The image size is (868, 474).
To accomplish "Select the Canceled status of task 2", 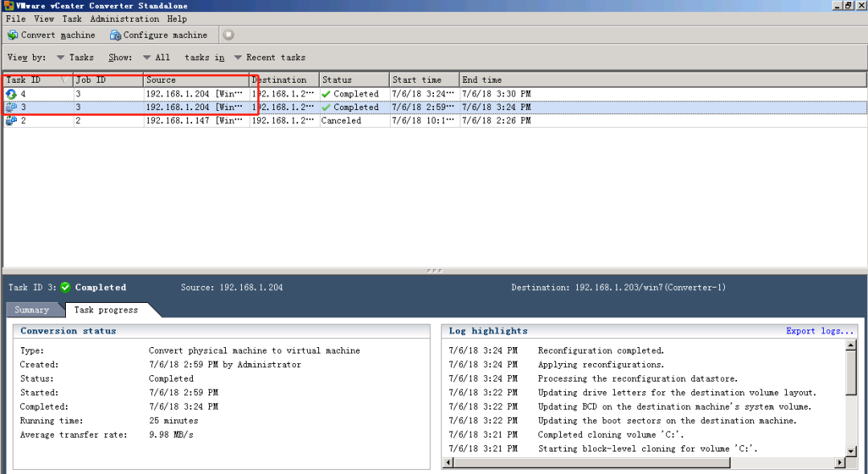I will tap(341, 121).
